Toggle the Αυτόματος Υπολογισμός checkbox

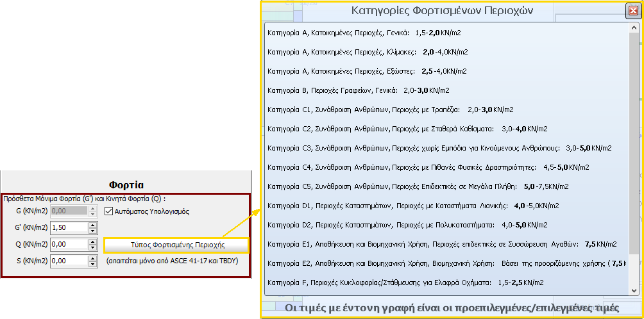pos(109,211)
